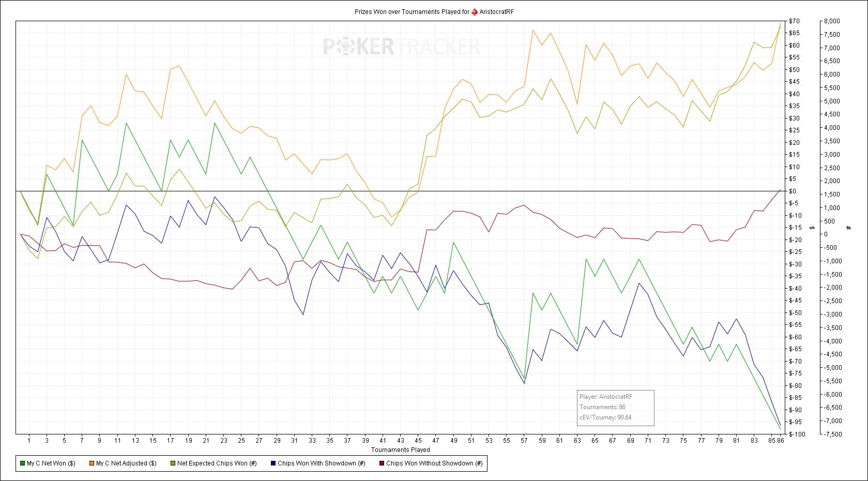Click the 'Tournaments Played' x-axis label
Image resolution: width=868 pixels, height=481 pixels.
[400, 450]
